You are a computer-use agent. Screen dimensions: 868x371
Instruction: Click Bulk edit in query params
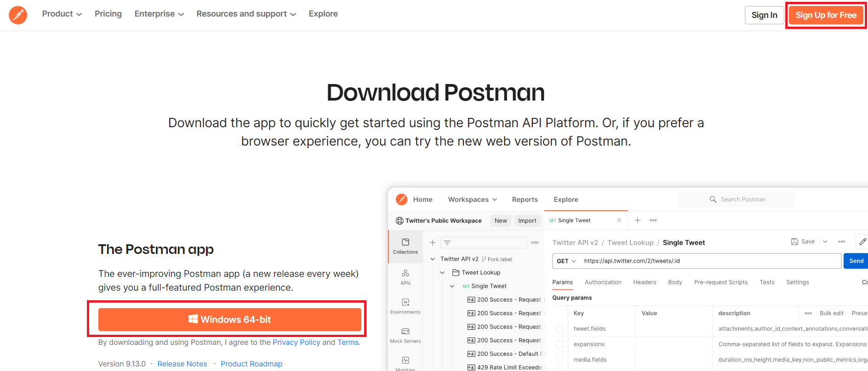pyautogui.click(x=831, y=313)
